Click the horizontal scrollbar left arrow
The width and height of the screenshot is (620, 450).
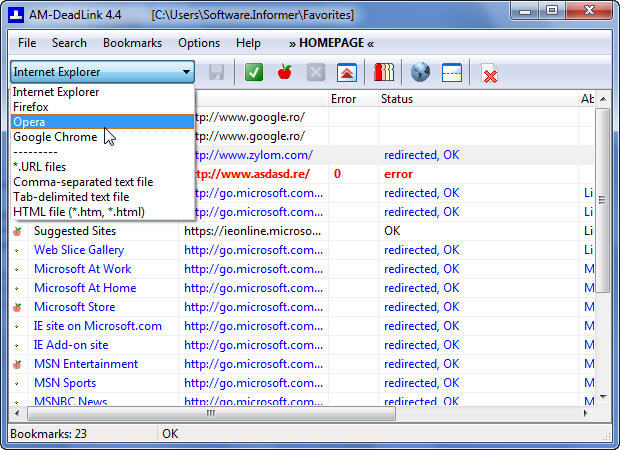point(17,413)
